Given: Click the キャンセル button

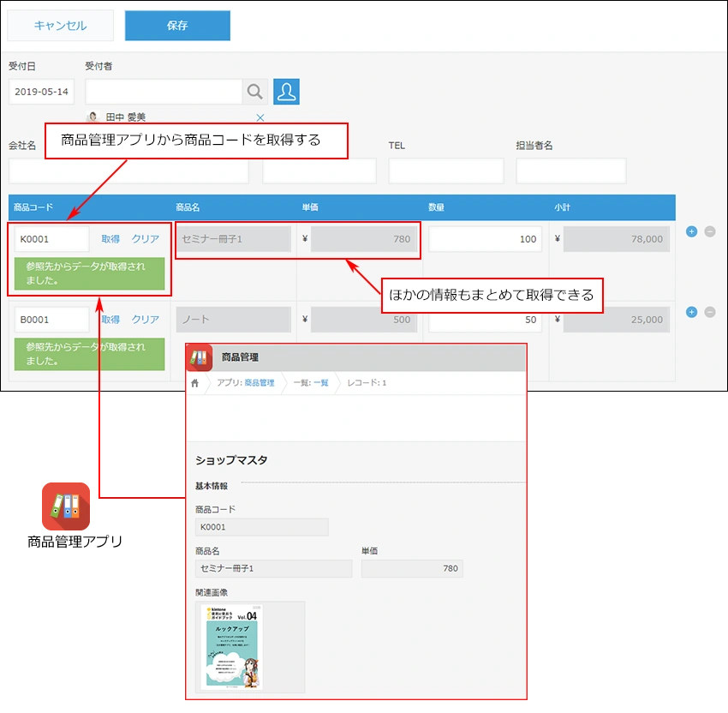Looking at the screenshot, I should 59,26.
